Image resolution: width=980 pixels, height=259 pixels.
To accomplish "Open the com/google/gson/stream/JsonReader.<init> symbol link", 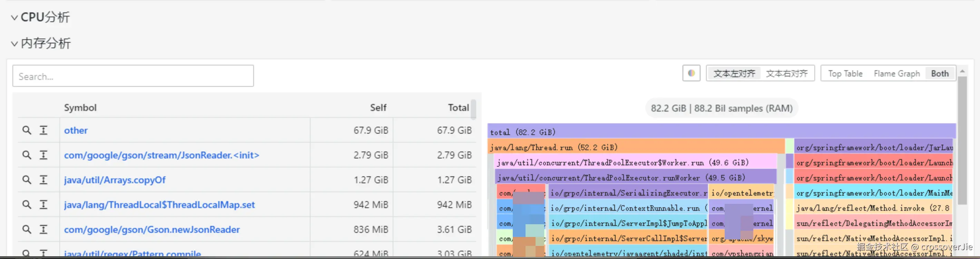I will click(161, 155).
